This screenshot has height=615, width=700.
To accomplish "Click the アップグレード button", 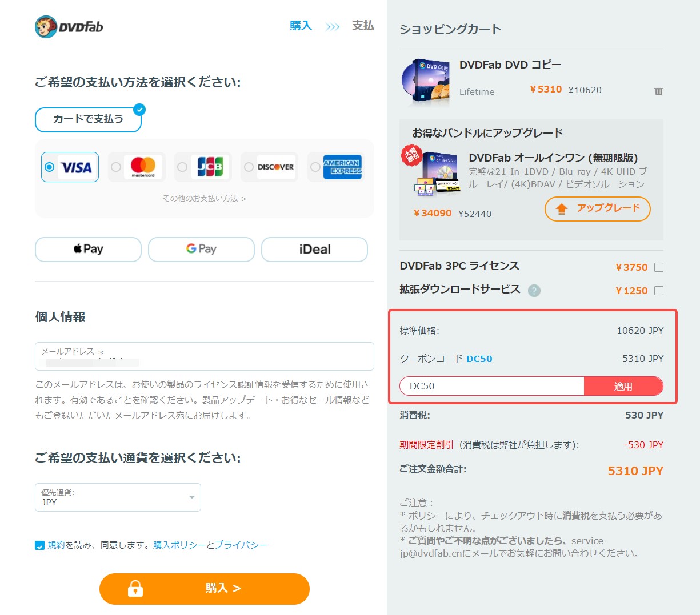I will [x=598, y=208].
